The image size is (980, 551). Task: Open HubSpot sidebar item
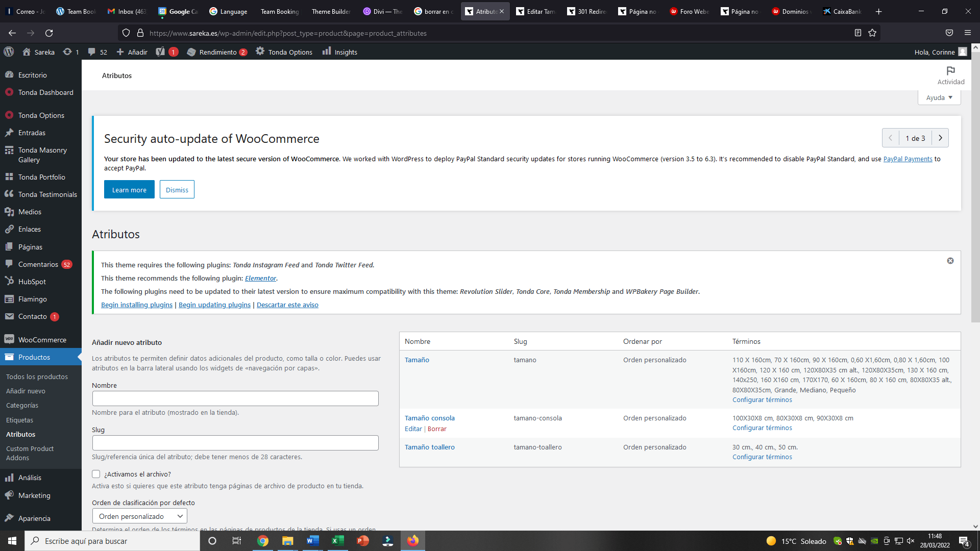click(41, 282)
